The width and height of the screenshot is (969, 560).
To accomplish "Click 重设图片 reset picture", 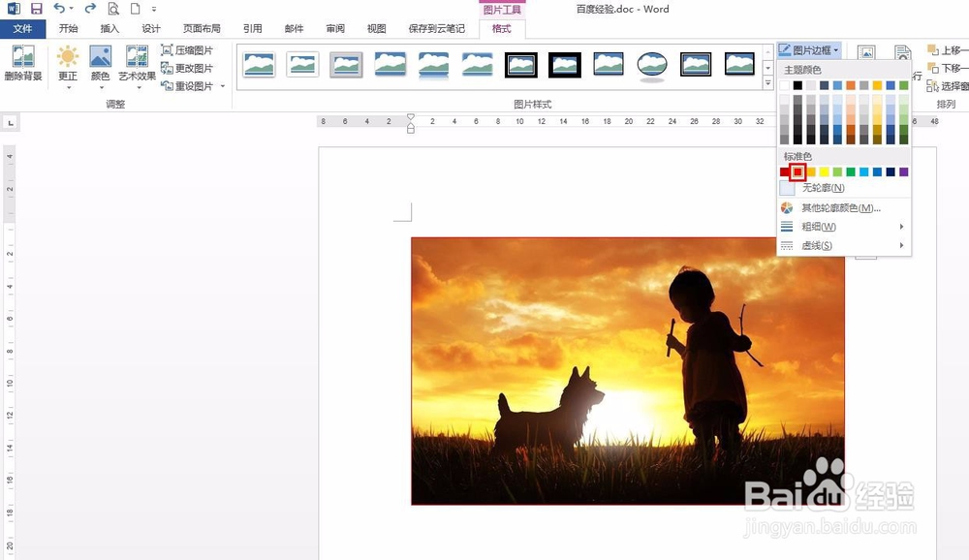I will click(187, 86).
